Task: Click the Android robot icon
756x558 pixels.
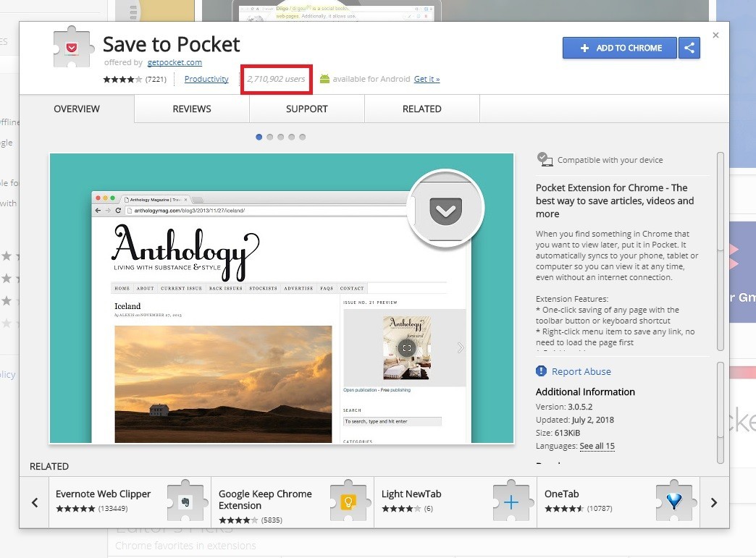Action: (x=324, y=79)
